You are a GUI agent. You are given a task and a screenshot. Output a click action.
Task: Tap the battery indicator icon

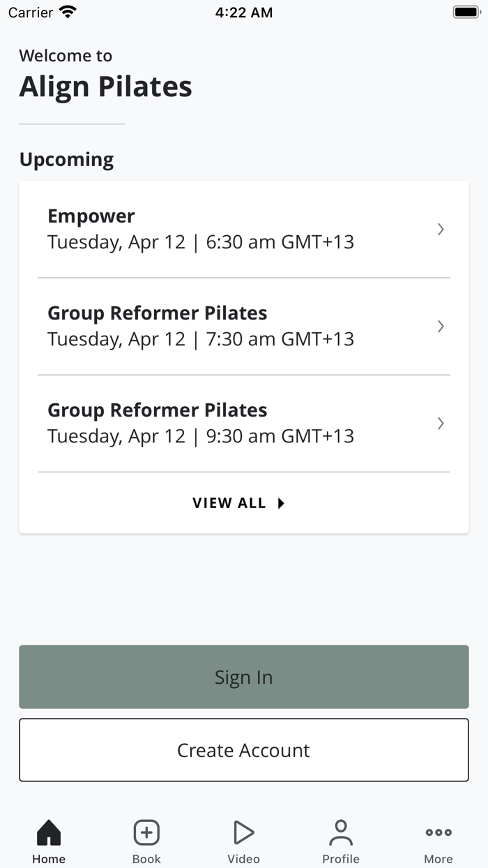(466, 11)
